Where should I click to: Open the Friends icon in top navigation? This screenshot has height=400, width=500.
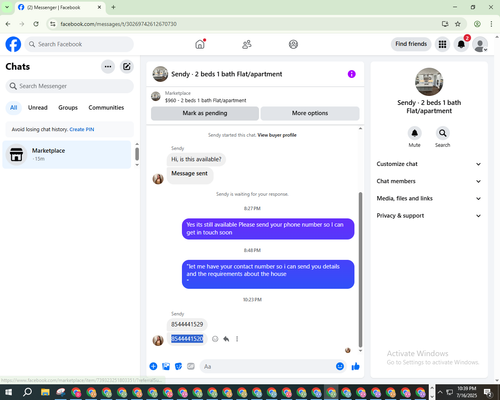(247, 44)
